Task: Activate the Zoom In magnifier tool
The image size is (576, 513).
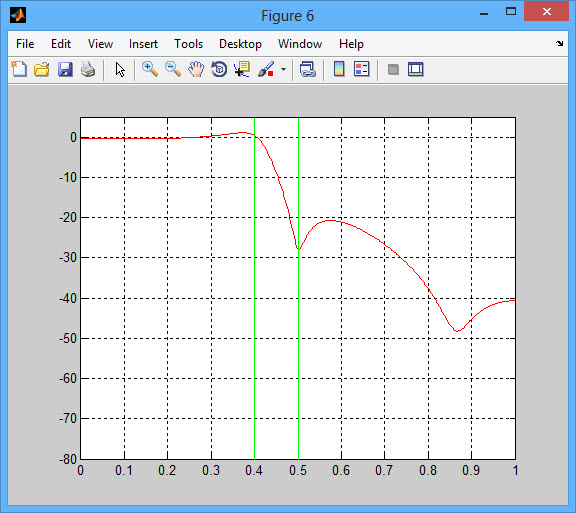Action: pyautogui.click(x=150, y=69)
